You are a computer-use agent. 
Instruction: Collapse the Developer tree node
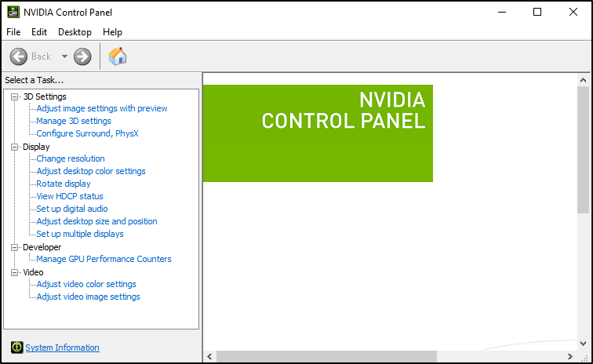(14, 247)
